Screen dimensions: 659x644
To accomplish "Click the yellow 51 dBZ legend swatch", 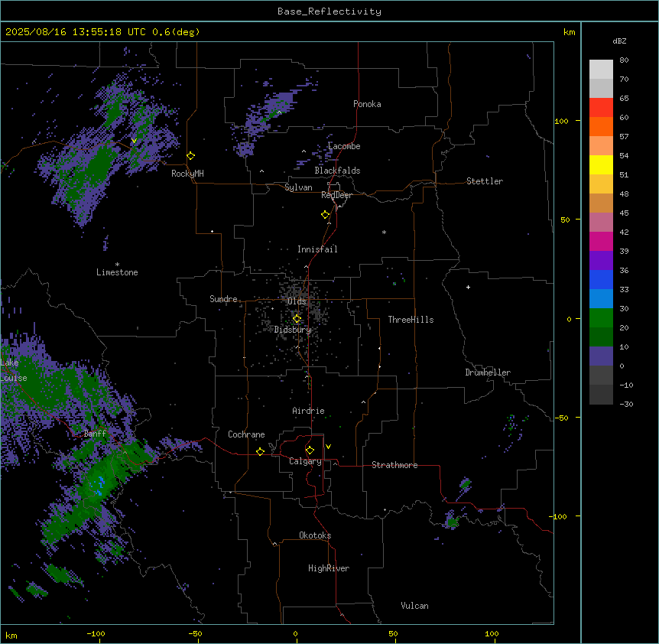I will click(x=601, y=164).
